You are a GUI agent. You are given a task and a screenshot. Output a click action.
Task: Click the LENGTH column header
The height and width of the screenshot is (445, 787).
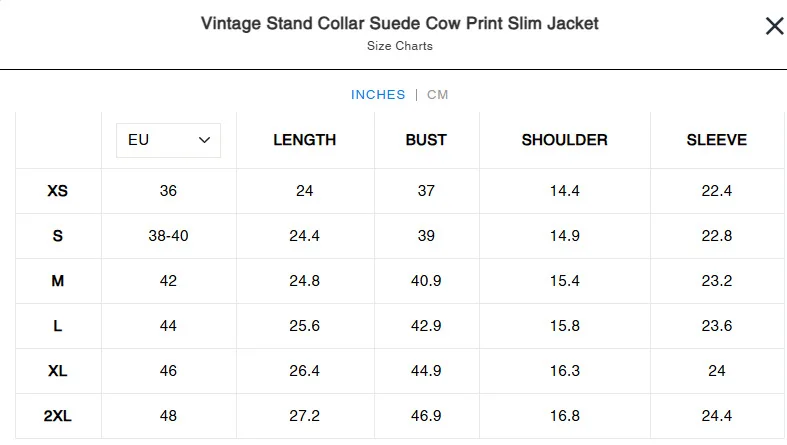point(305,140)
